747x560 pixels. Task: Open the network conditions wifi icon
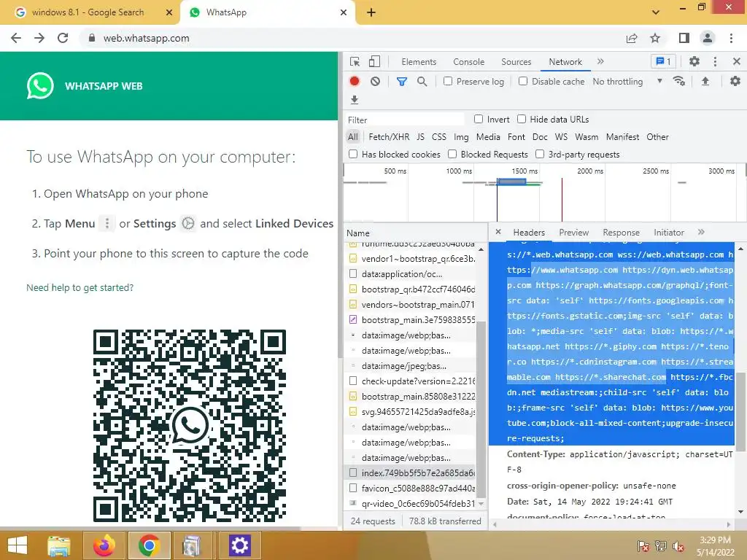[679, 81]
